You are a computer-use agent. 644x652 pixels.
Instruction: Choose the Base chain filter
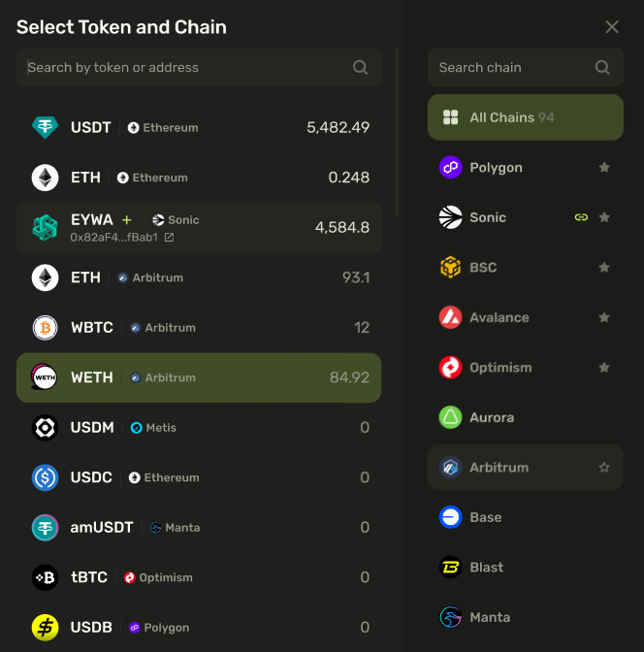[x=486, y=517]
